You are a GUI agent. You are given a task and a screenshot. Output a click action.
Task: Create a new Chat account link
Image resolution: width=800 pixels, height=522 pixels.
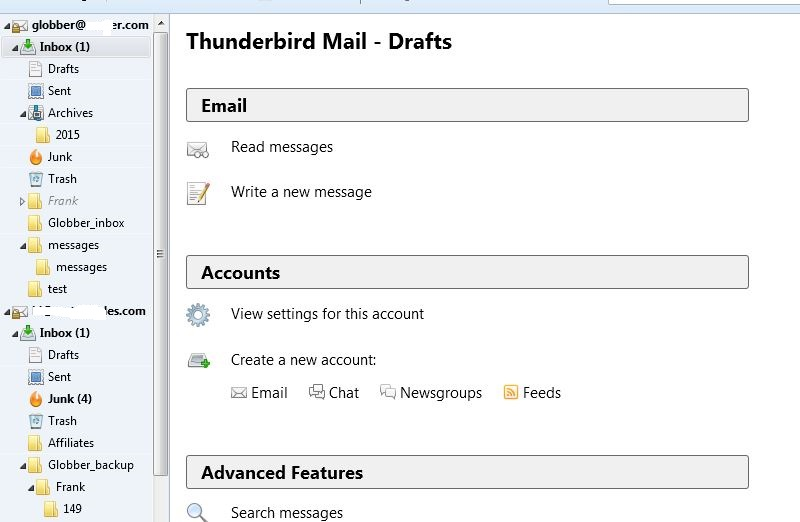[x=343, y=392]
